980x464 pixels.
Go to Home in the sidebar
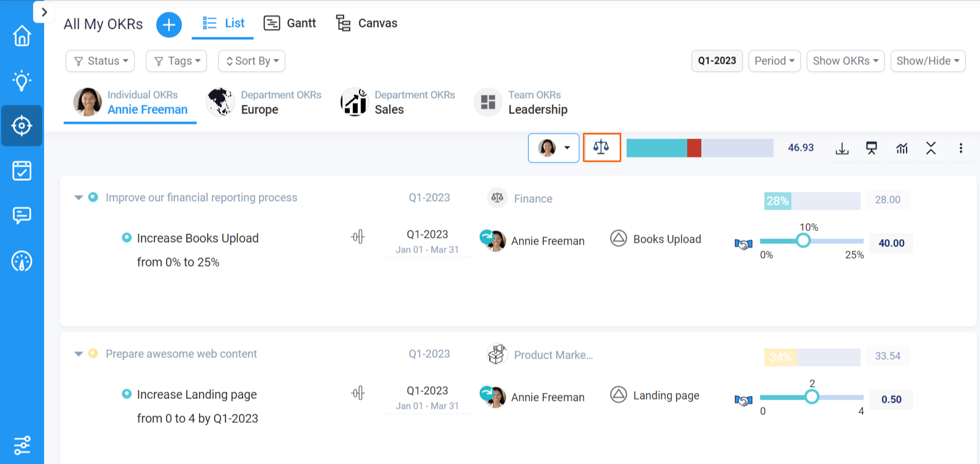tap(22, 36)
